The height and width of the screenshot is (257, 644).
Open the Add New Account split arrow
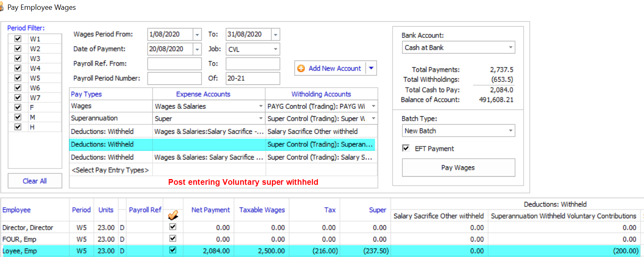(371, 69)
